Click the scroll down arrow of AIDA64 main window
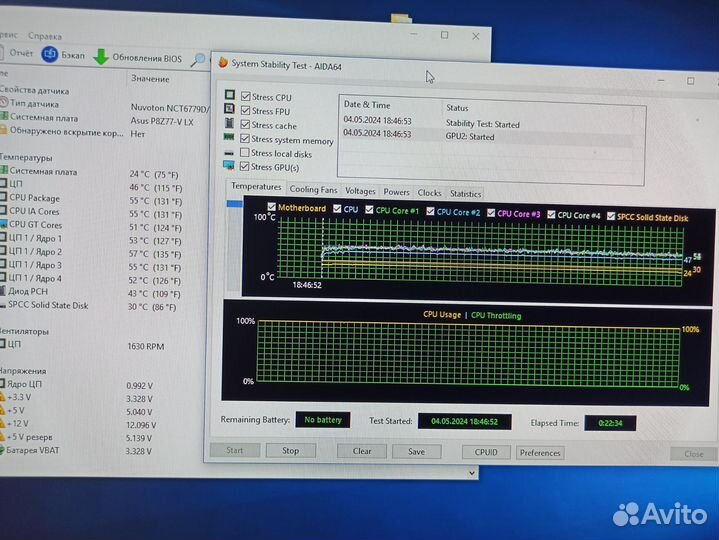Viewport: 719px width, 540px height. point(472,473)
